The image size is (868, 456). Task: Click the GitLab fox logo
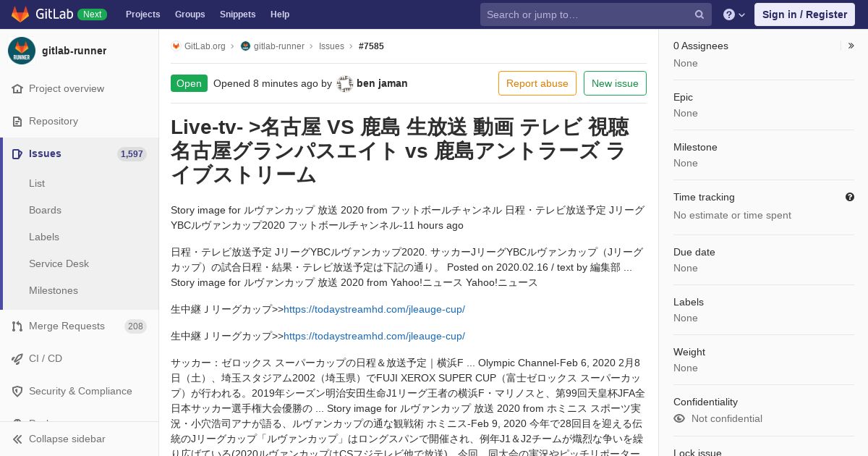pyautogui.click(x=20, y=14)
